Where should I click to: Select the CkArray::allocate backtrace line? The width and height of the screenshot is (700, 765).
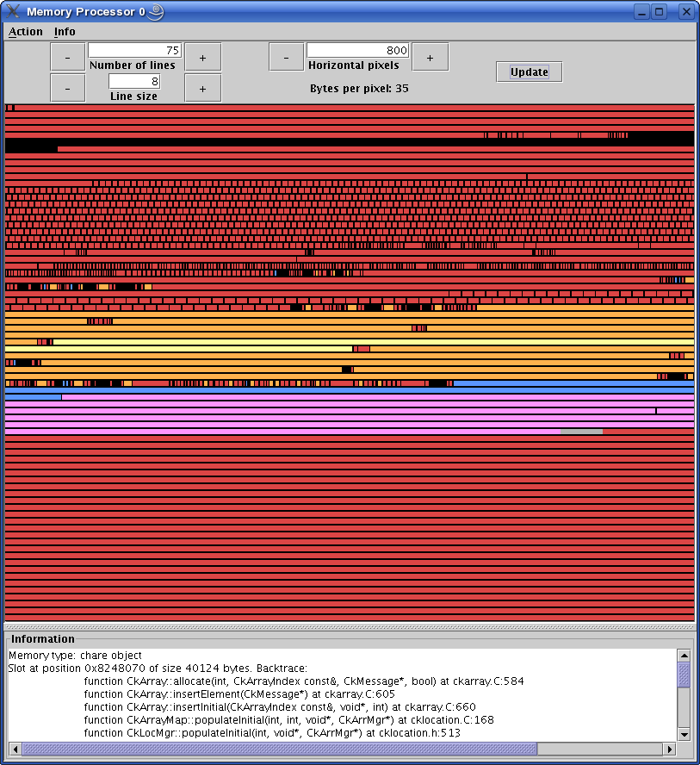pos(304,681)
